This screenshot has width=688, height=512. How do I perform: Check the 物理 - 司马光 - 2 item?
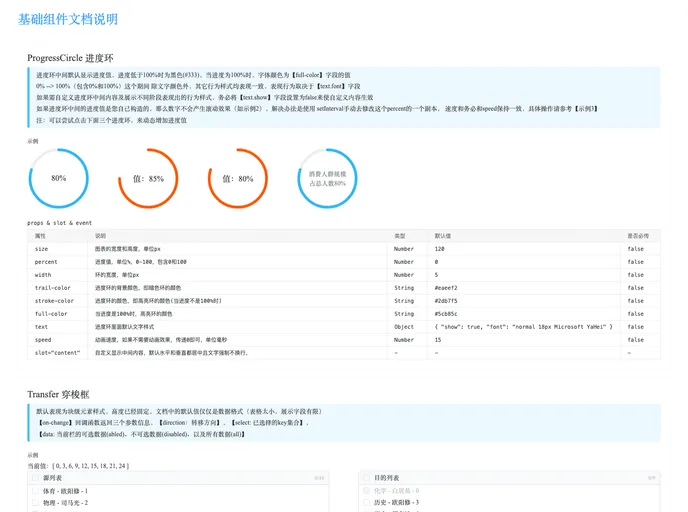point(36,503)
